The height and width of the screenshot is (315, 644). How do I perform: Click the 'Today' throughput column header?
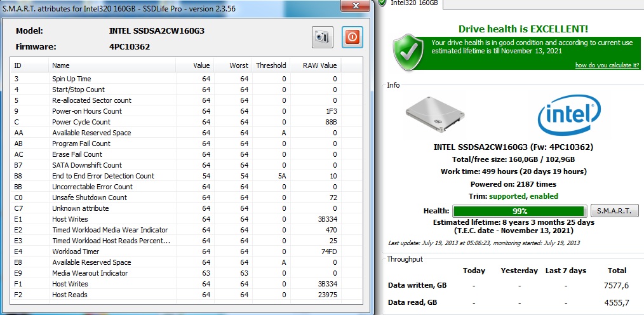pos(474,271)
